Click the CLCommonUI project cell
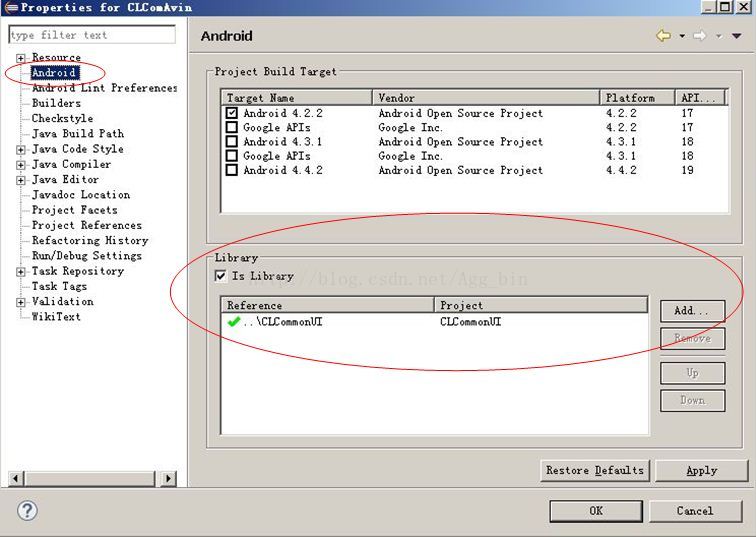 [471, 322]
